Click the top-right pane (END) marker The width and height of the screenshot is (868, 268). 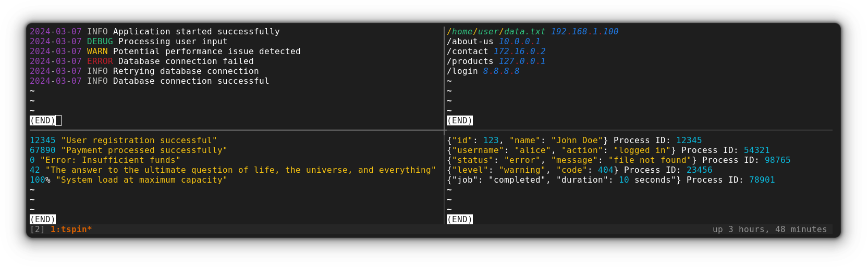[x=459, y=121]
